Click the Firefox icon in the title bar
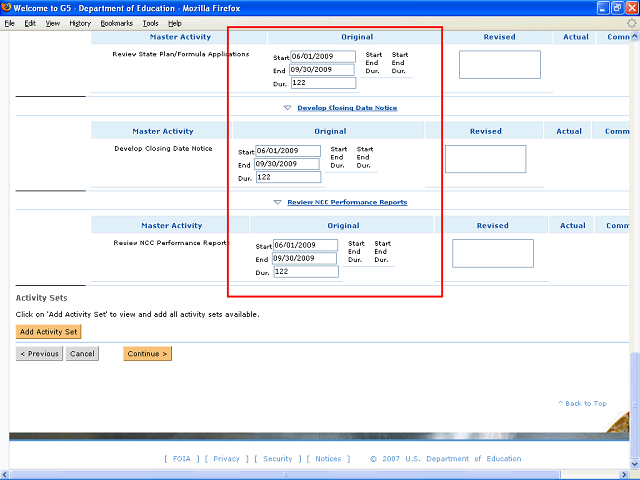The width and height of the screenshot is (640, 480). pyautogui.click(x=6, y=7)
